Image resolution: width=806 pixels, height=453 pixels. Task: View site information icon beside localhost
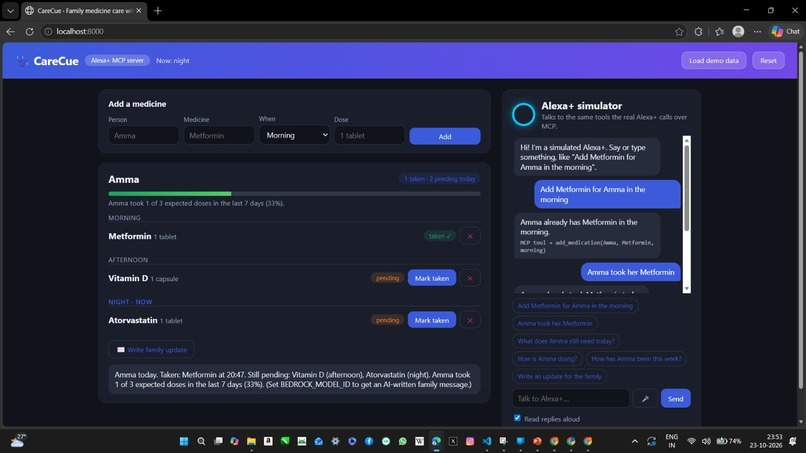pyautogui.click(x=48, y=31)
